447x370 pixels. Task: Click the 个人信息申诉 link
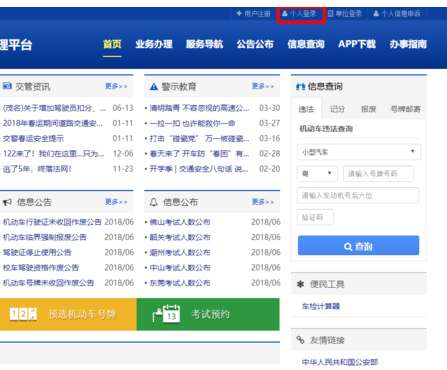pos(401,13)
